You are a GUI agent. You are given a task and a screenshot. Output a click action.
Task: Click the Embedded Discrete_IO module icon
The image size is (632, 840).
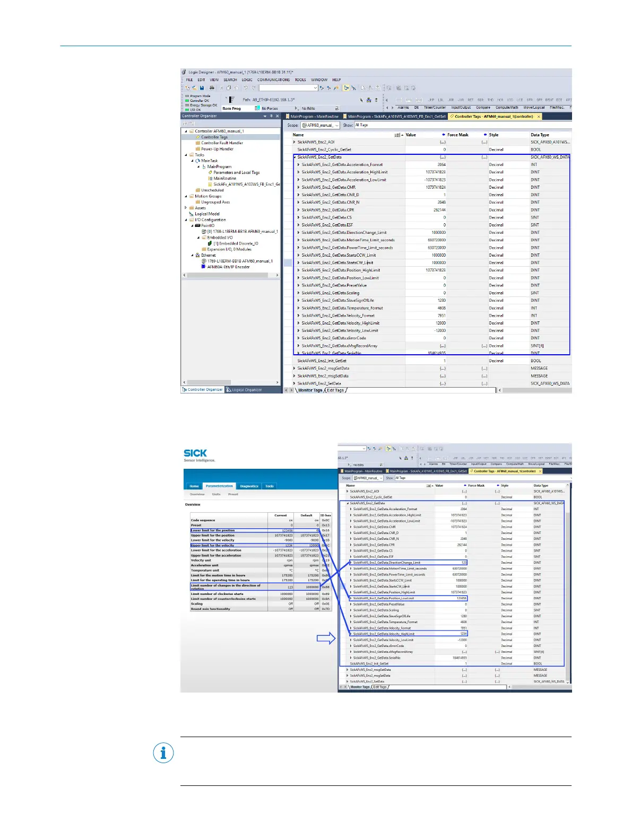click(210, 243)
